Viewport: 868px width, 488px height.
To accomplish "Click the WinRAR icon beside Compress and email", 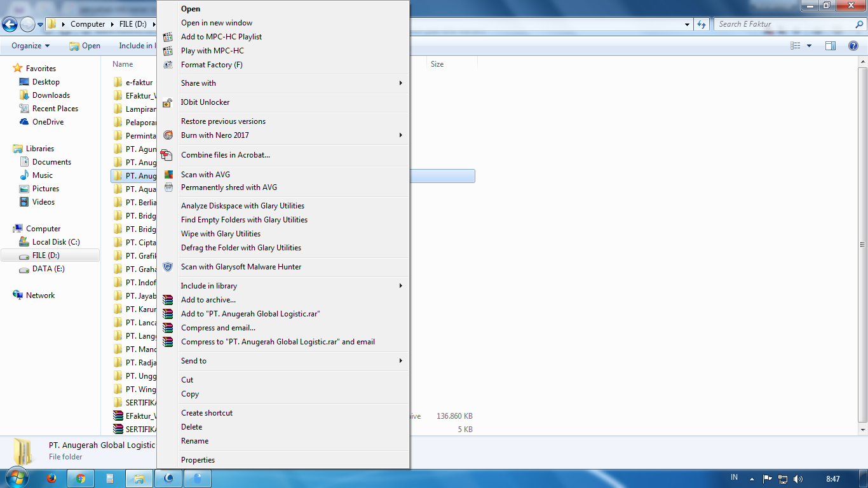I will (x=168, y=328).
